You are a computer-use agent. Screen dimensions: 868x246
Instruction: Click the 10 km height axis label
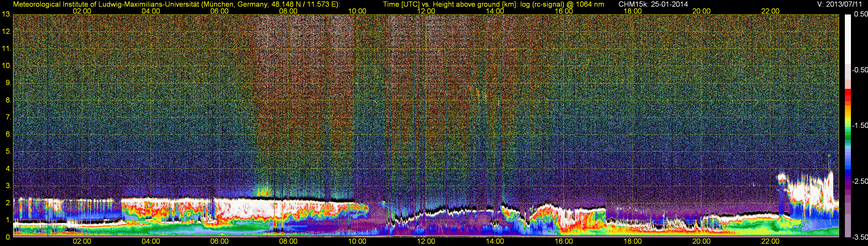click(6, 66)
